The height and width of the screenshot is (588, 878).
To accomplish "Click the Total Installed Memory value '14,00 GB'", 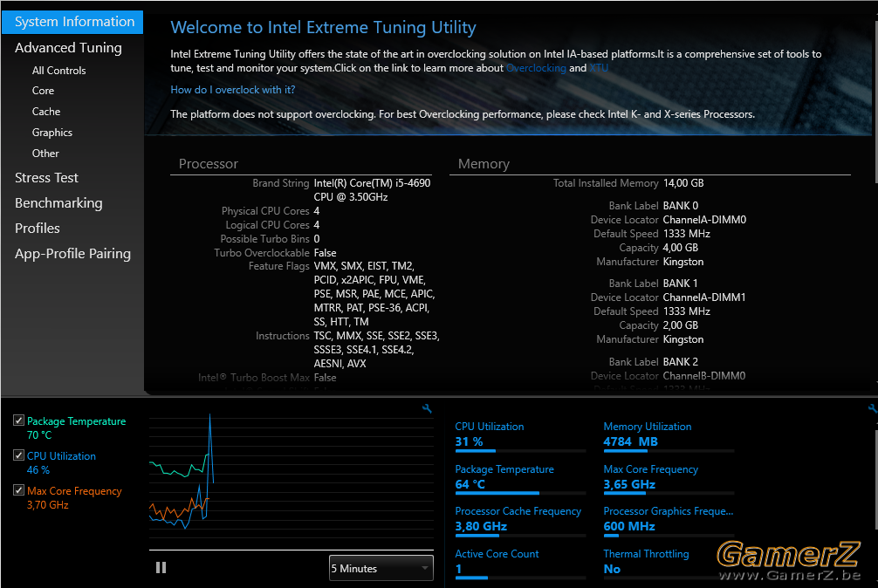I will point(683,183).
